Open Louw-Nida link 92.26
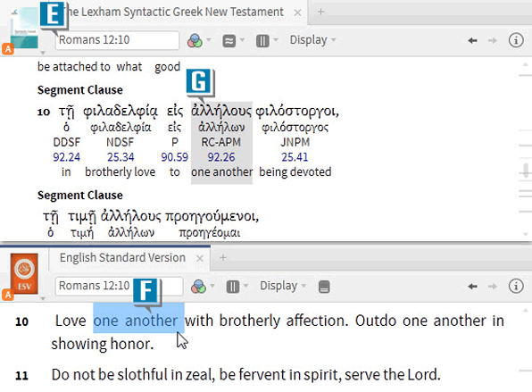 click(221, 157)
